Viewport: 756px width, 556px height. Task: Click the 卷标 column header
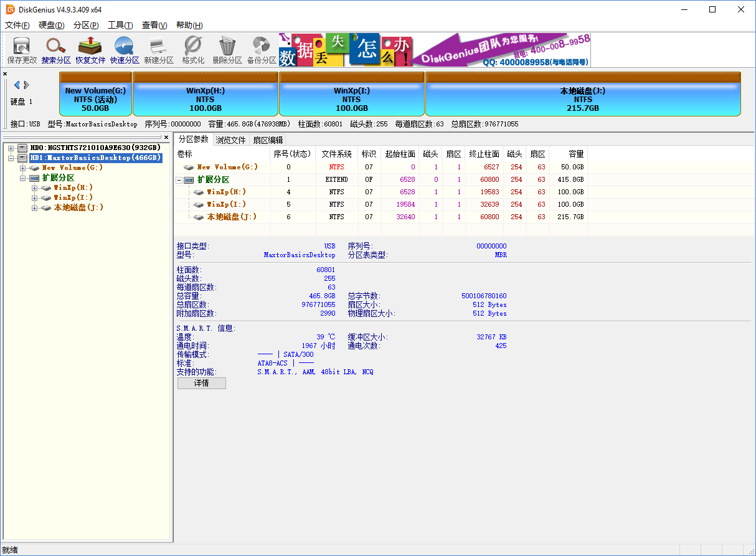tap(222, 154)
